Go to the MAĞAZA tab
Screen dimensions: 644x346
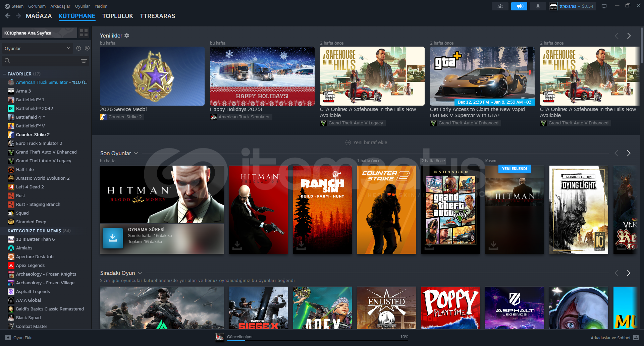pyautogui.click(x=39, y=16)
